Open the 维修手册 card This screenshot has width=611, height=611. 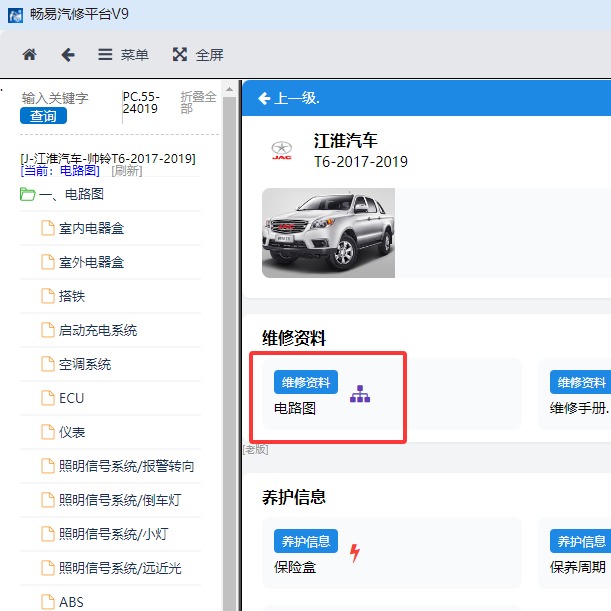(574, 394)
